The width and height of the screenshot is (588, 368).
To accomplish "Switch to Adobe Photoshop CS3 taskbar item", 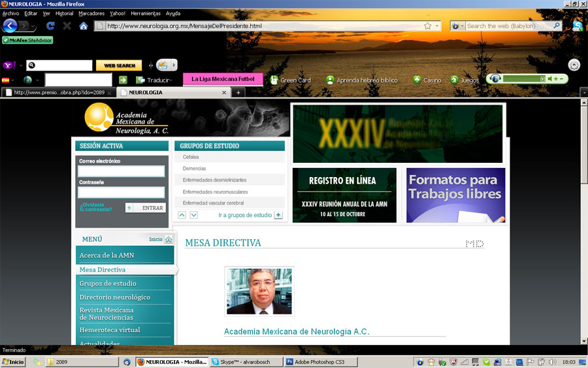I will point(321,362).
